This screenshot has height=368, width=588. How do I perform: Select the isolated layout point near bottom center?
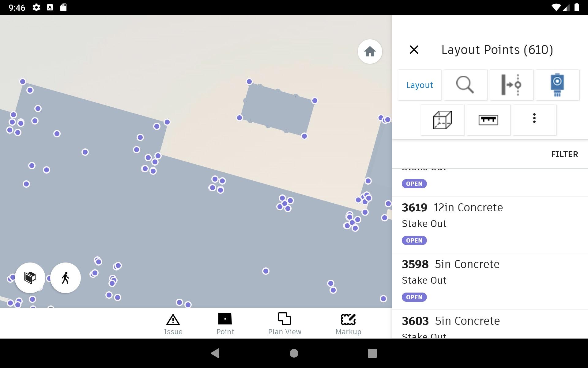[266, 271]
